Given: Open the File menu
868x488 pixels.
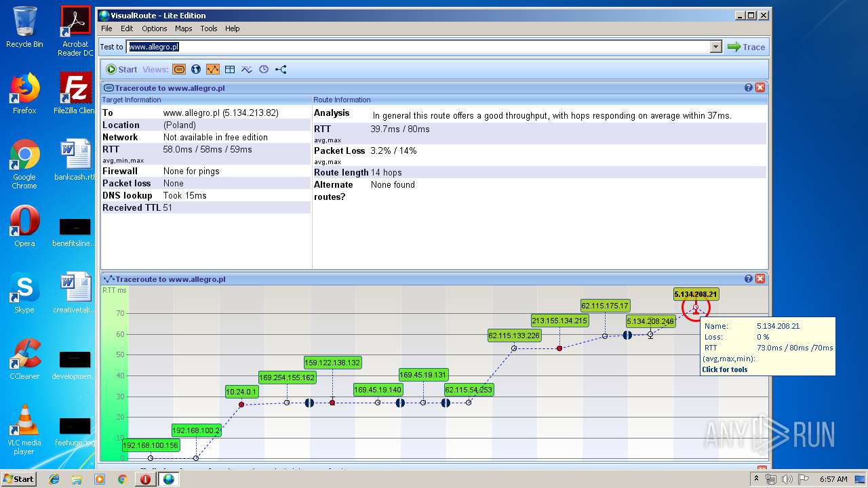Looking at the screenshot, I should coord(106,28).
